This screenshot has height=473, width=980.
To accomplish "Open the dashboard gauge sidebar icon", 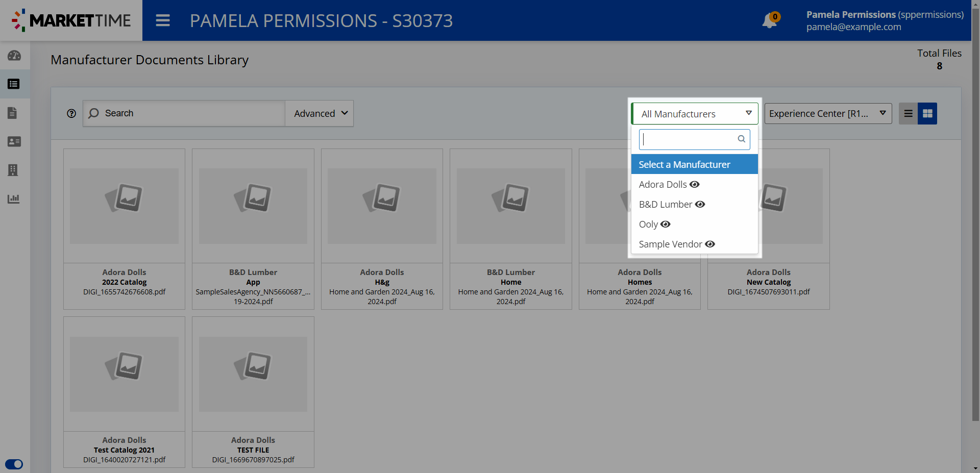I will coord(14,56).
